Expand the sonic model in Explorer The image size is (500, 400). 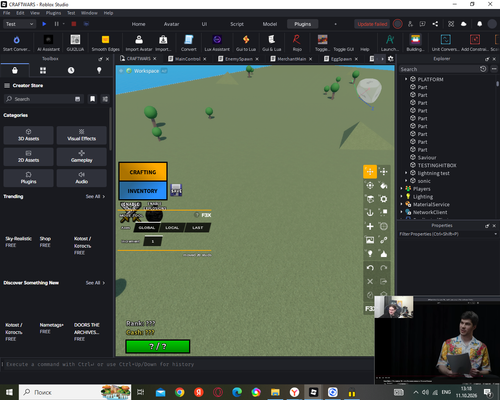tap(406, 181)
